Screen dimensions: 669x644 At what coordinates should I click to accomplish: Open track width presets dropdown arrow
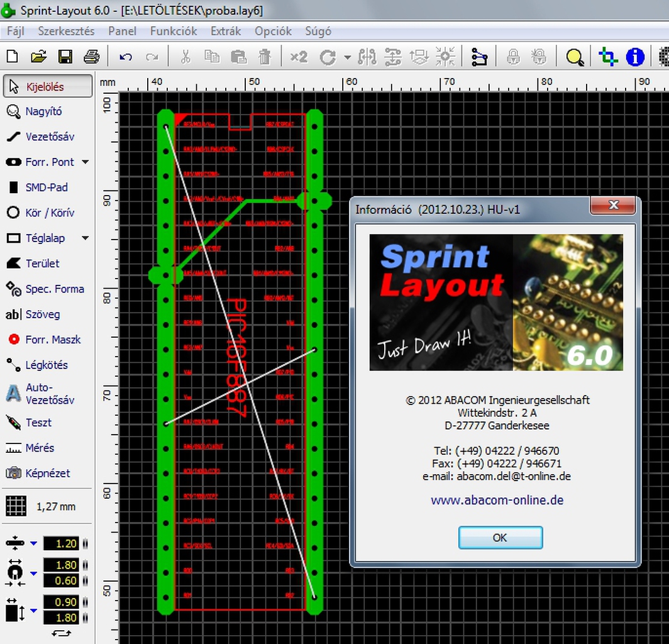[33, 544]
